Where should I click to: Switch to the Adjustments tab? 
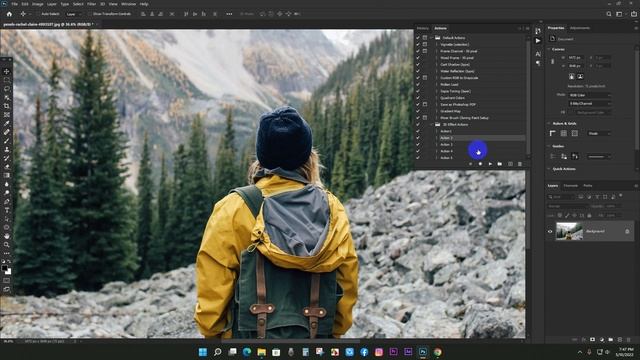[580, 28]
